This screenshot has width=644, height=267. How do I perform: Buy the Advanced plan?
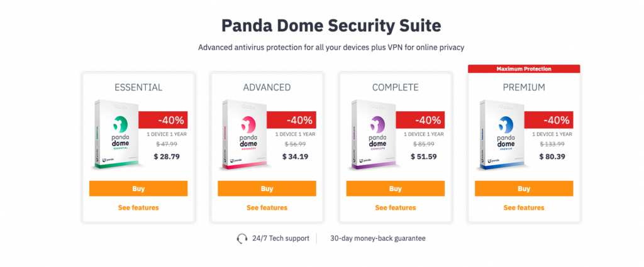tap(267, 188)
